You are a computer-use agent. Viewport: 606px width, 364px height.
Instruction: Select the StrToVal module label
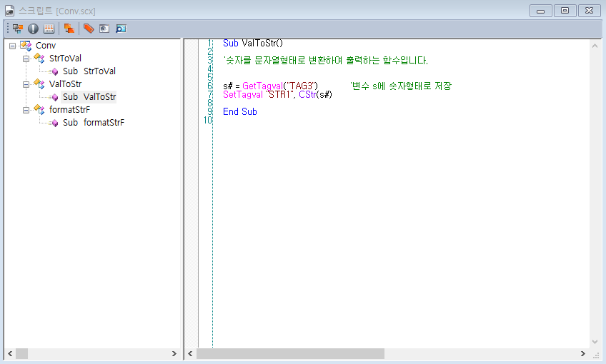tap(65, 59)
